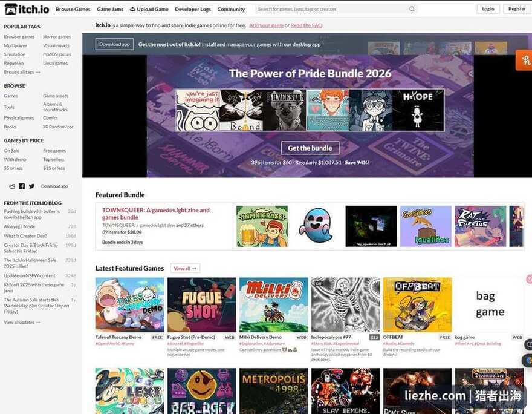532x414 pixels.
Task: Open Gatiños Igualiños thumbnail
Action: pyautogui.click(x=426, y=226)
